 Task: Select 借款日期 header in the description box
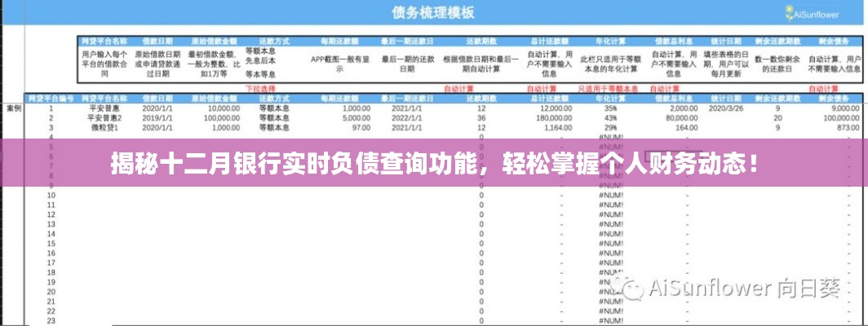click(x=157, y=41)
